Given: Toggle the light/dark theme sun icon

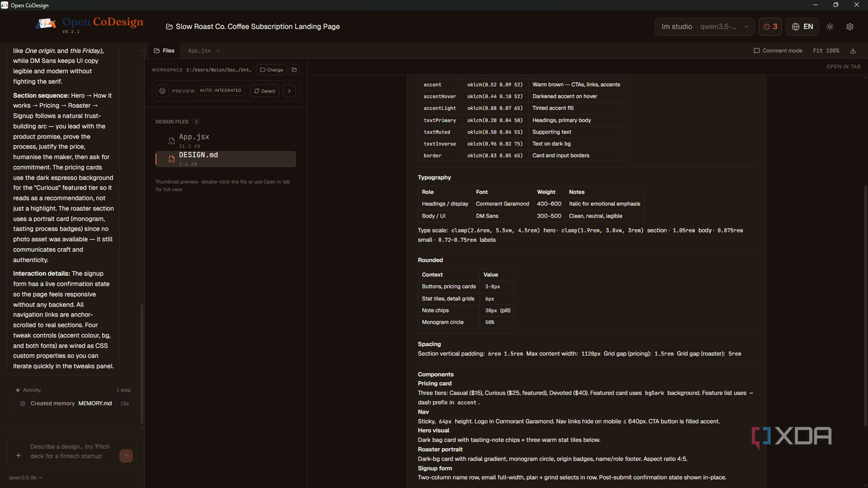Looking at the screenshot, I should (830, 27).
